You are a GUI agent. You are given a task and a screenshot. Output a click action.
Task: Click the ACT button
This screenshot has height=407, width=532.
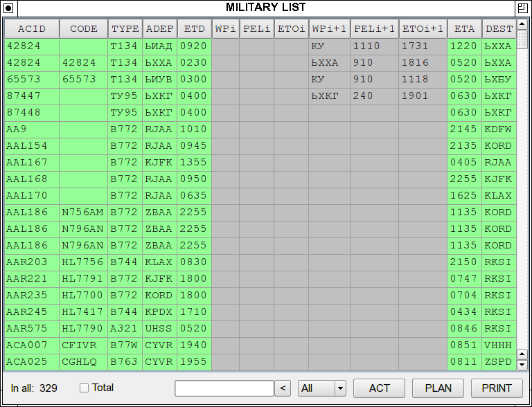pos(379,388)
